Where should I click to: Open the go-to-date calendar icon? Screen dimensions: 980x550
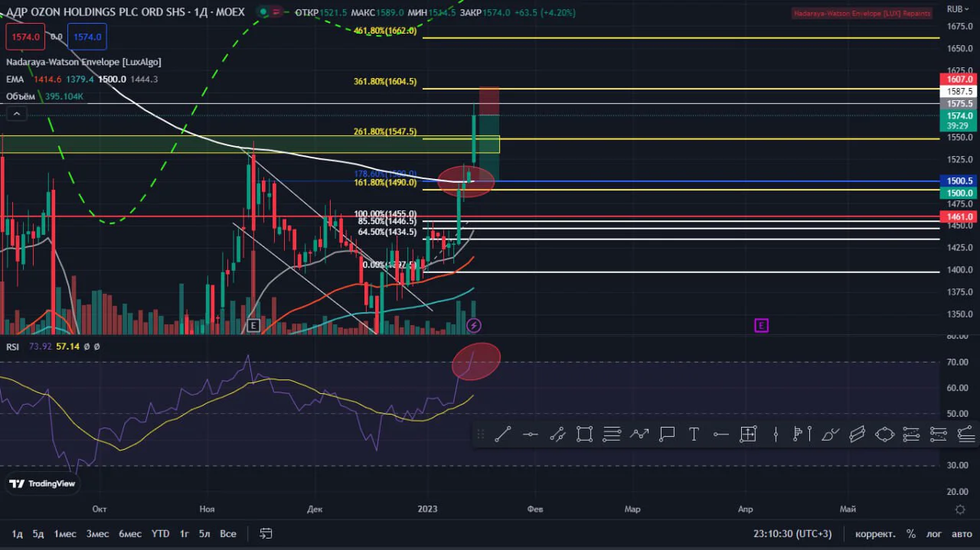(266, 533)
